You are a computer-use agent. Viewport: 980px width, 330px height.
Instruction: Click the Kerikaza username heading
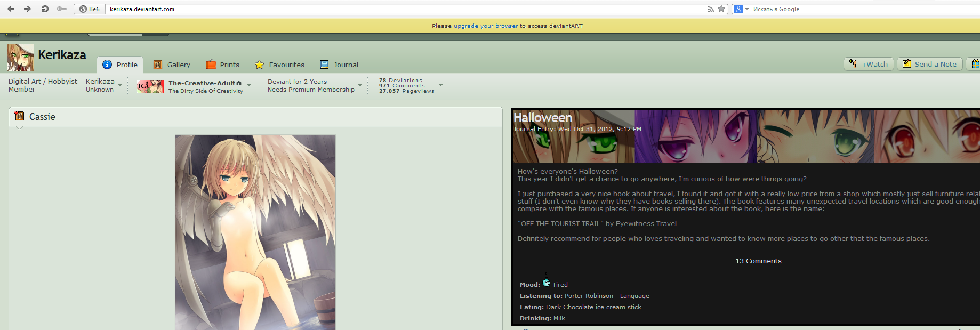click(62, 55)
